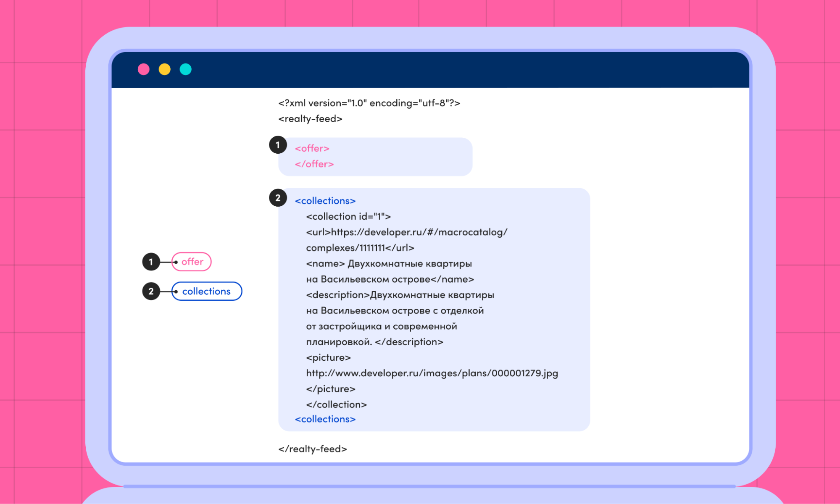Screen dimensions: 840x504
Task: Click the collection id="1" line
Action: [x=348, y=216]
